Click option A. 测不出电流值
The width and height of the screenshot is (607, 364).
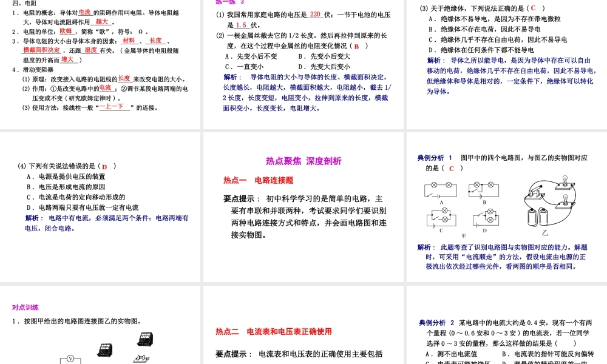click(x=452, y=354)
